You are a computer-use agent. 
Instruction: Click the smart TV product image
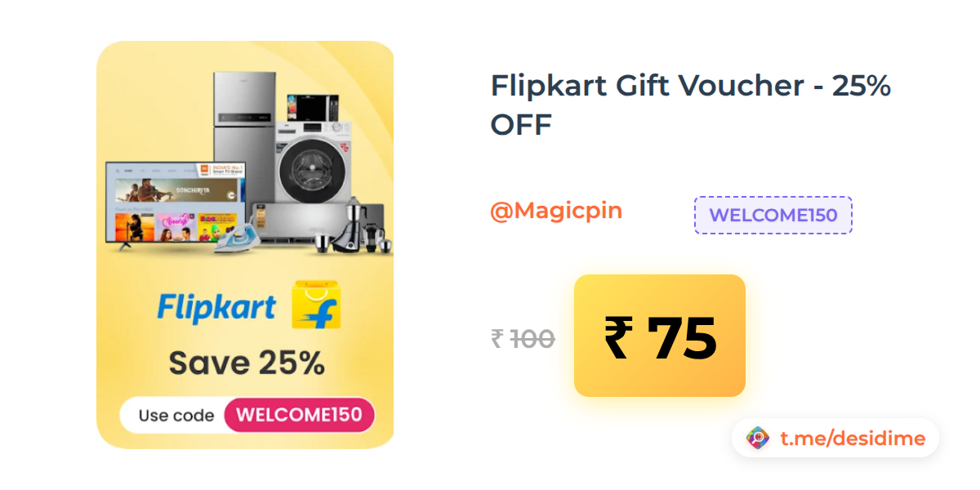point(176,204)
